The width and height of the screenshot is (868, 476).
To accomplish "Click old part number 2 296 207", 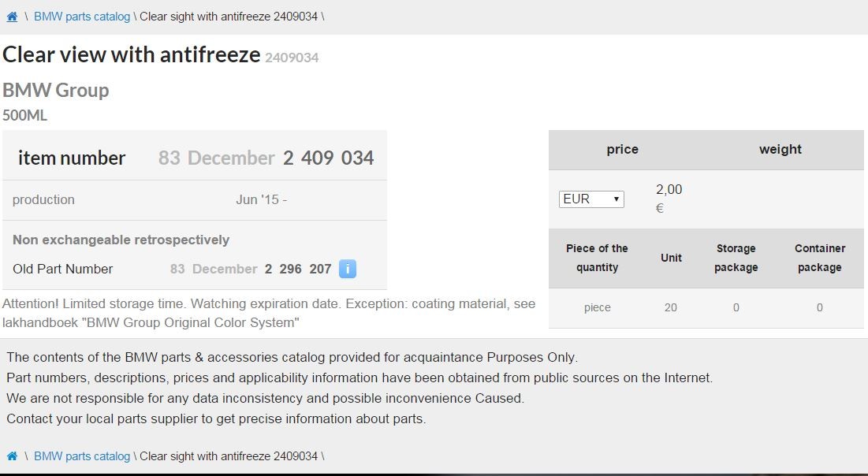I will point(298,269).
